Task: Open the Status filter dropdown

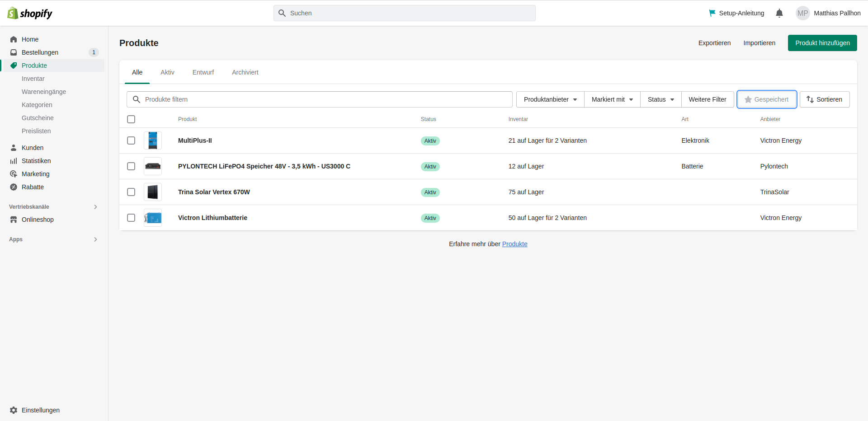Action: tap(661, 99)
